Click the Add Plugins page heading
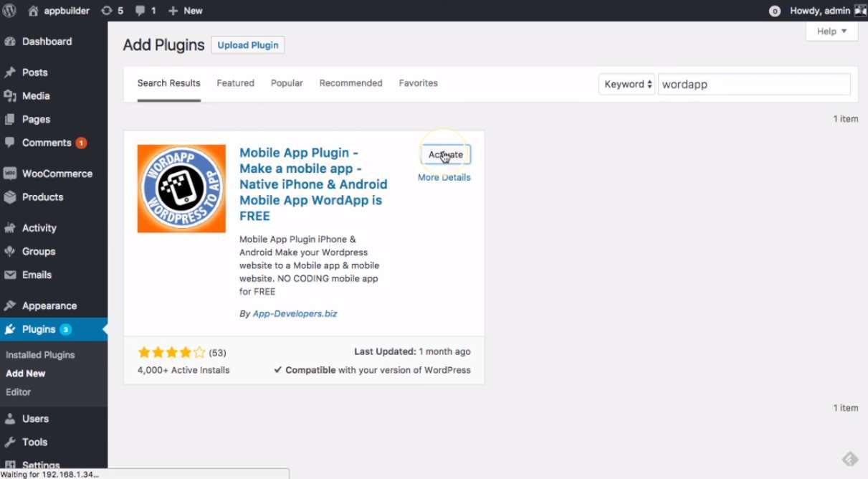The width and height of the screenshot is (868, 479). [x=164, y=45]
